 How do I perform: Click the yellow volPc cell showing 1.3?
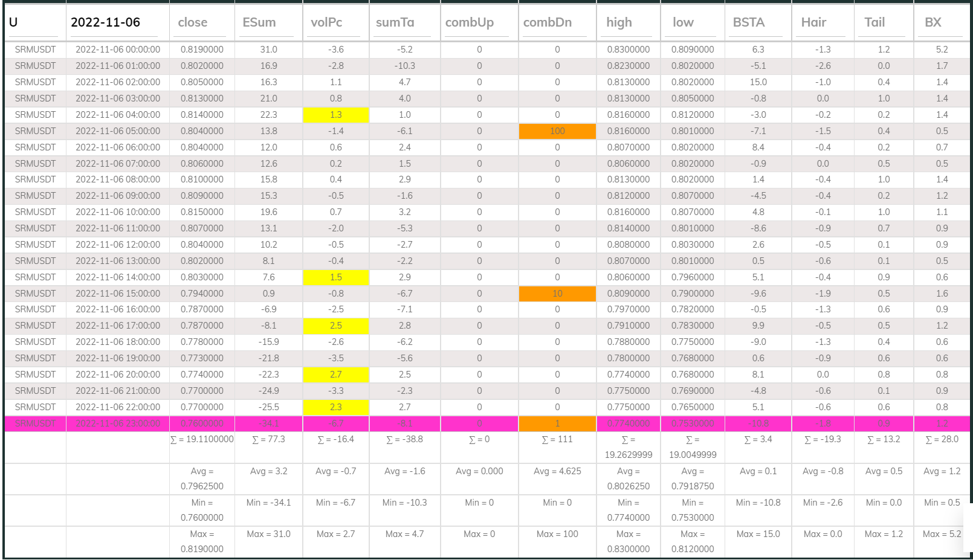pyautogui.click(x=336, y=114)
